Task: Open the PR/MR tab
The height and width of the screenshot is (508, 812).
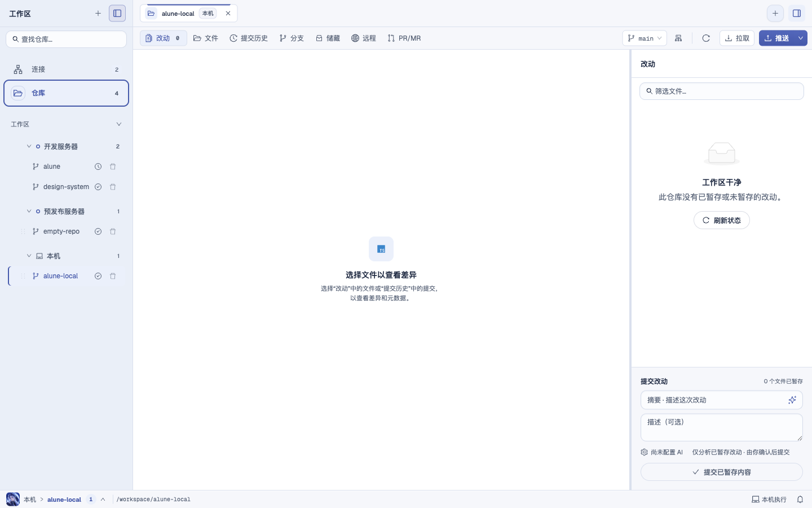Action: 404,38
